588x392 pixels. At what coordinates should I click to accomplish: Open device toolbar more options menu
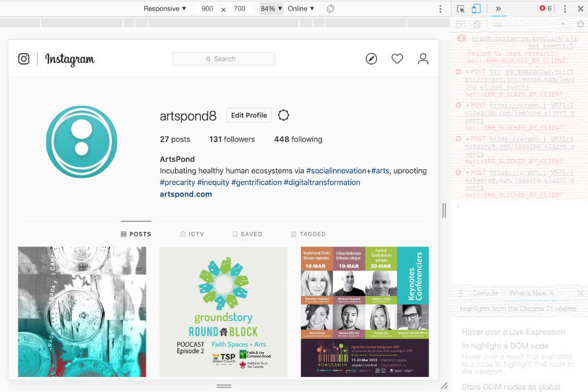440,8
